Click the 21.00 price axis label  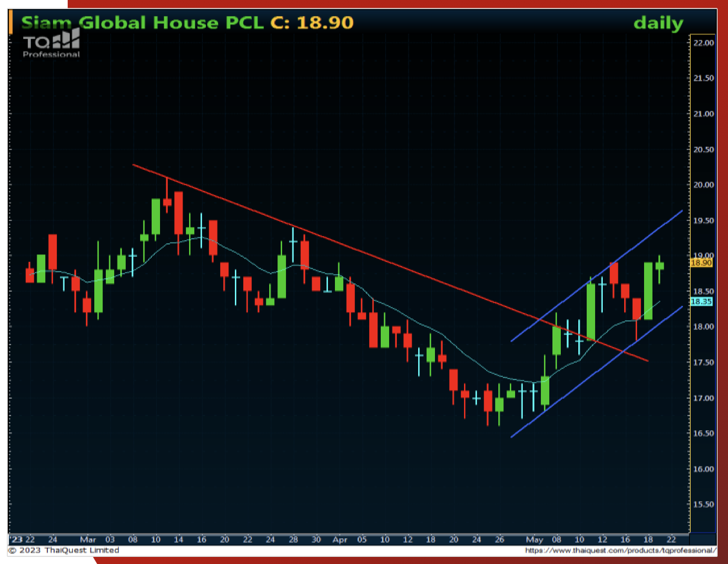pyautogui.click(x=703, y=114)
